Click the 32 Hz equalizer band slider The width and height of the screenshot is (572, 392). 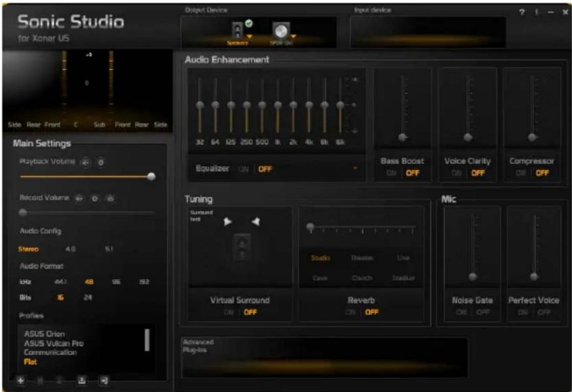200,105
